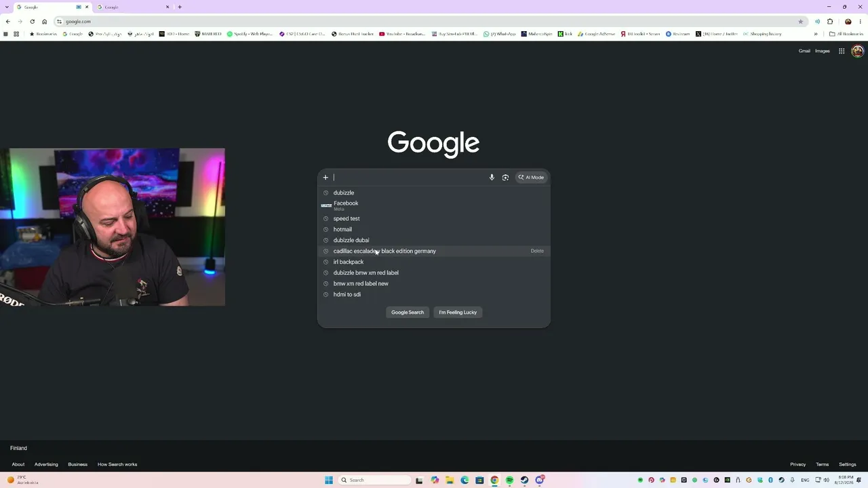Start a voice search with the microphone
Viewport: 868px width, 488px height.
point(492,178)
